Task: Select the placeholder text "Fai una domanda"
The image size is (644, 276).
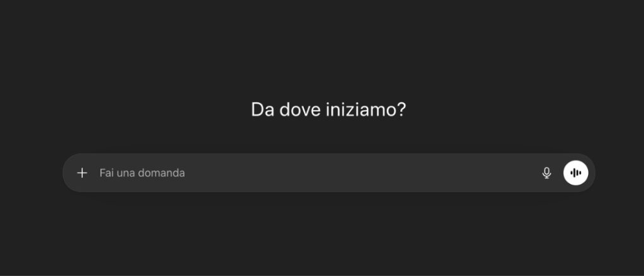Action: (142, 173)
